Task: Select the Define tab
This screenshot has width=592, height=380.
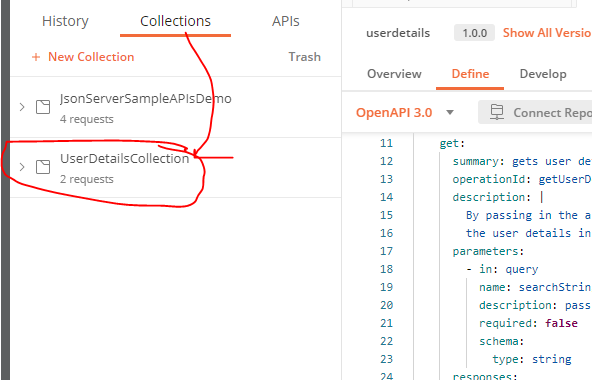Action: click(x=470, y=74)
